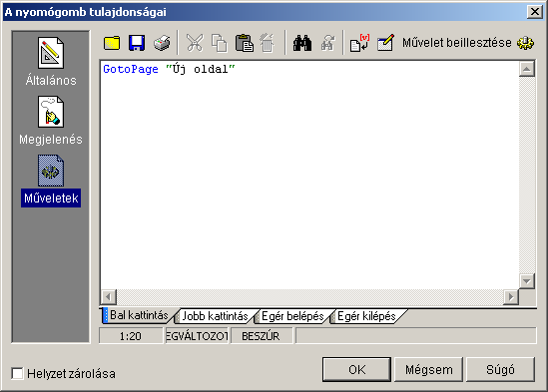Switch to Egér kilépés tab
Screen dimensions: 548x392
coord(366,316)
